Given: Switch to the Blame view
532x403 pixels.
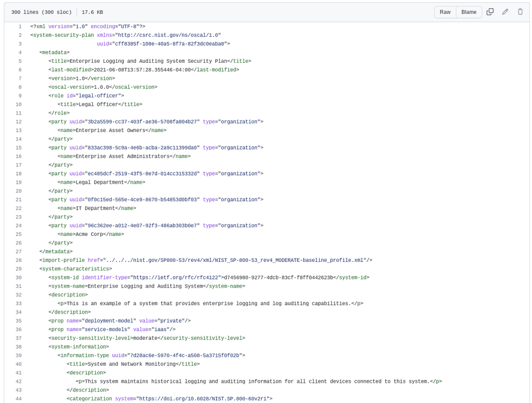Looking at the screenshot, I should (469, 12).
